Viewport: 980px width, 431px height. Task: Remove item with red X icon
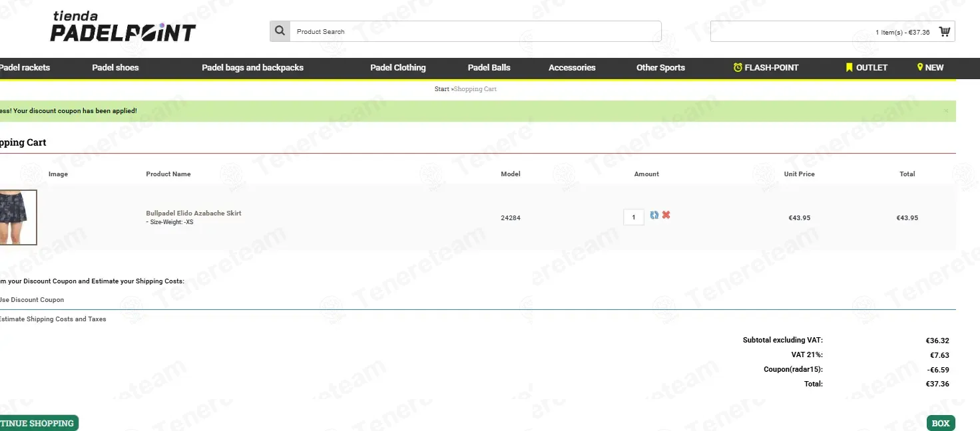tap(666, 215)
